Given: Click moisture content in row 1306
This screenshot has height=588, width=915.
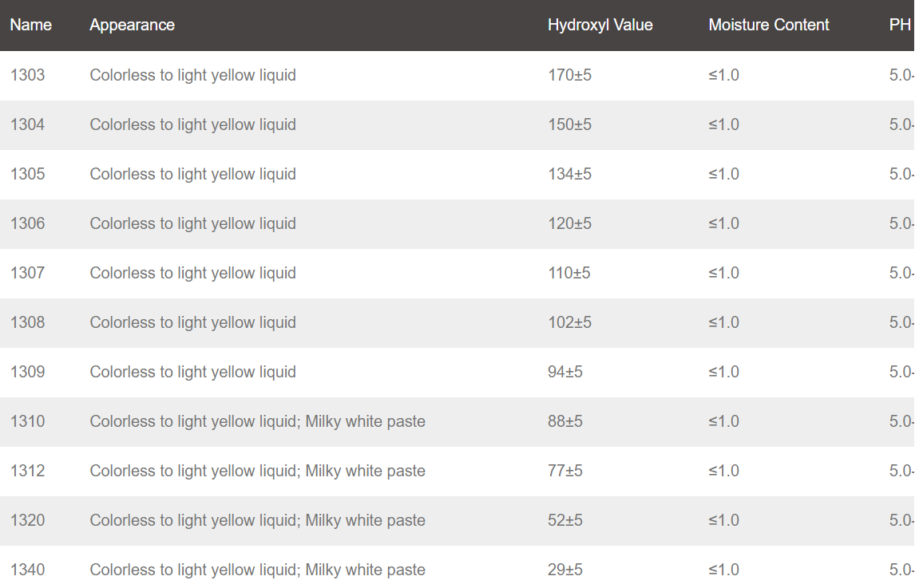Looking at the screenshot, I should pos(723,223).
